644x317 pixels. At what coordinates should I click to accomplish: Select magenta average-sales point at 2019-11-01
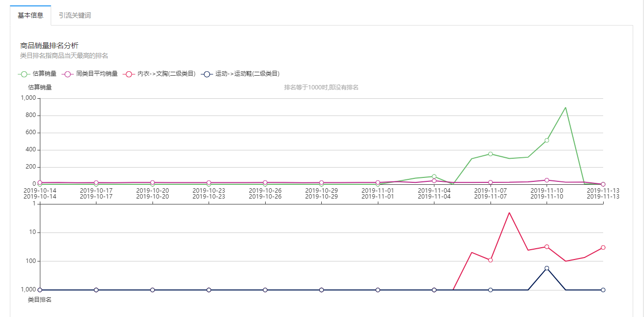[378, 183]
